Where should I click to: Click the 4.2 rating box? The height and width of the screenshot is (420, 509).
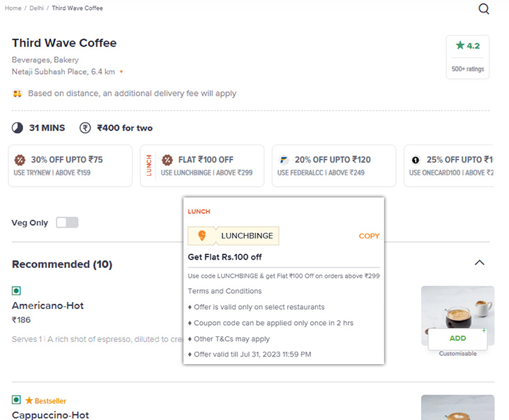click(467, 57)
